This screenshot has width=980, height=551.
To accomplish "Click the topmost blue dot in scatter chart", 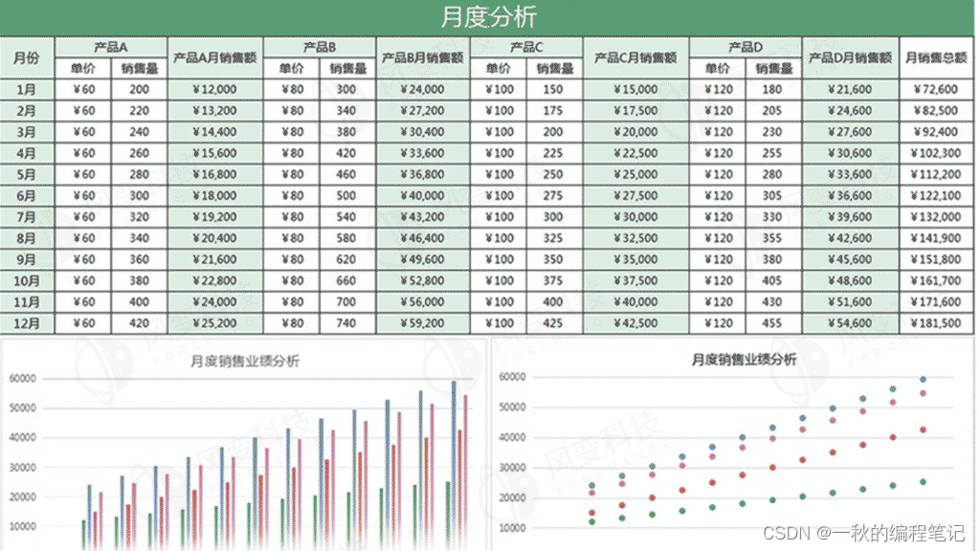I will (x=923, y=379).
